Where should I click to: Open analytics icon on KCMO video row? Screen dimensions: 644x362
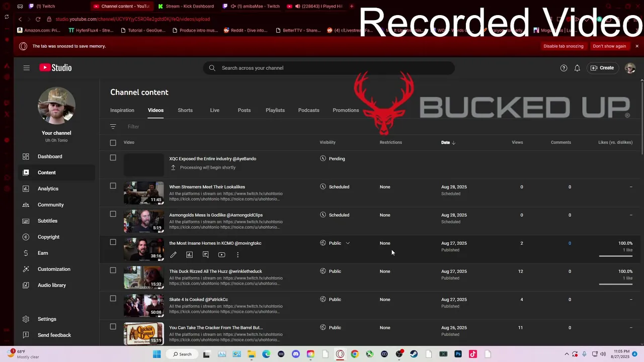coord(189,255)
